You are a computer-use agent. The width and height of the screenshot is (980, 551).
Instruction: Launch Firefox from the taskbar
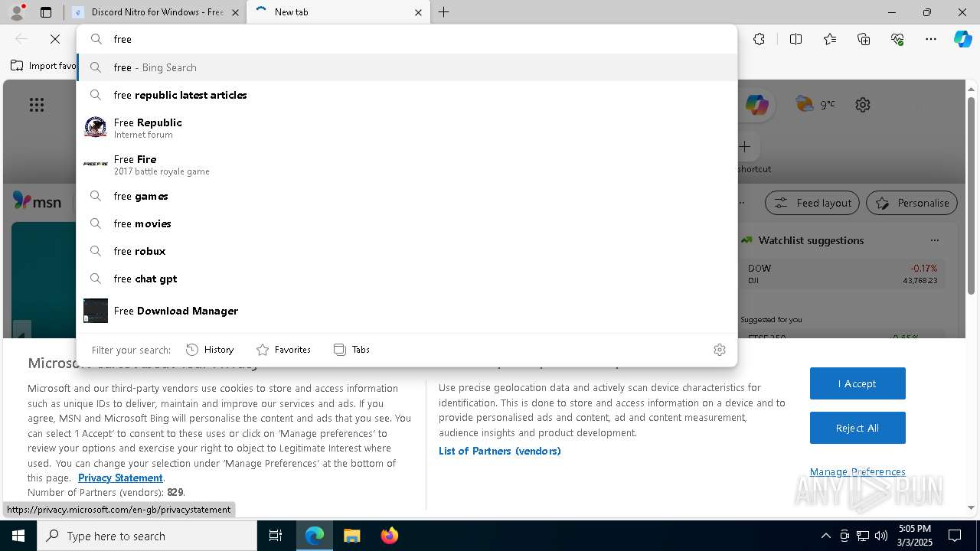[389, 536]
